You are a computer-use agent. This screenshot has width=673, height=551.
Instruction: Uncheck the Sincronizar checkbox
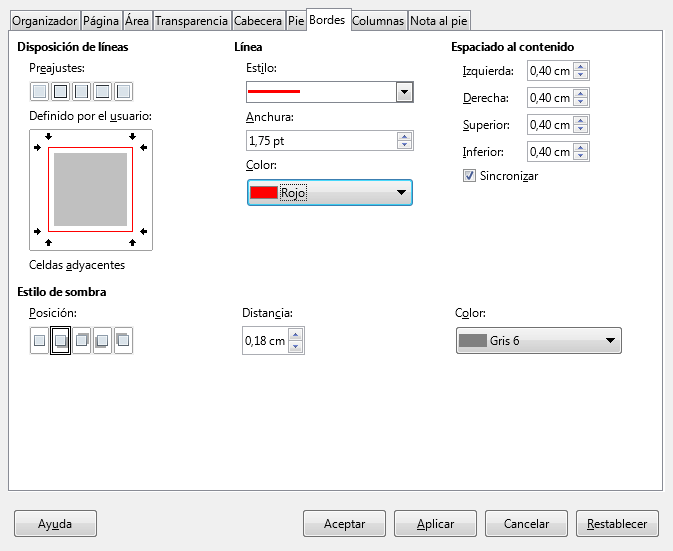(469, 175)
